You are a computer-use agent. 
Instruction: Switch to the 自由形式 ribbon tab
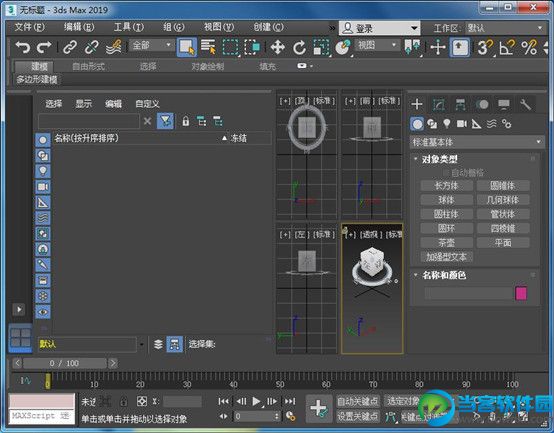tap(88, 66)
